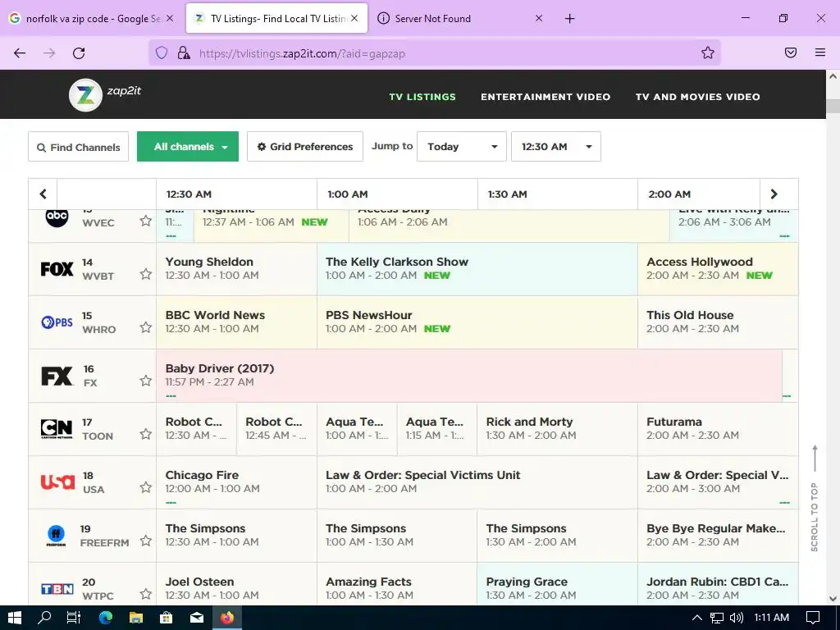840x630 pixels.
Task: Shift the grid to later times
Action: (x=774, y=194)
